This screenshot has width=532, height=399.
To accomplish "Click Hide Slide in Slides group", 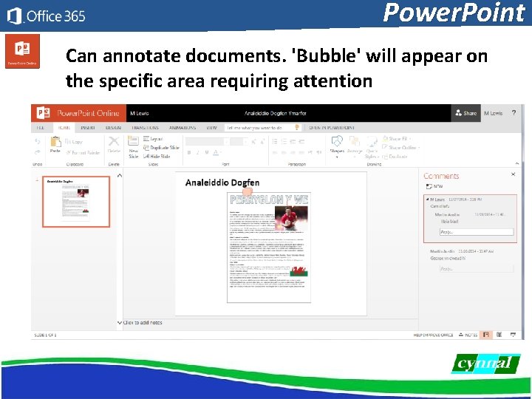I will click(157, 157).
